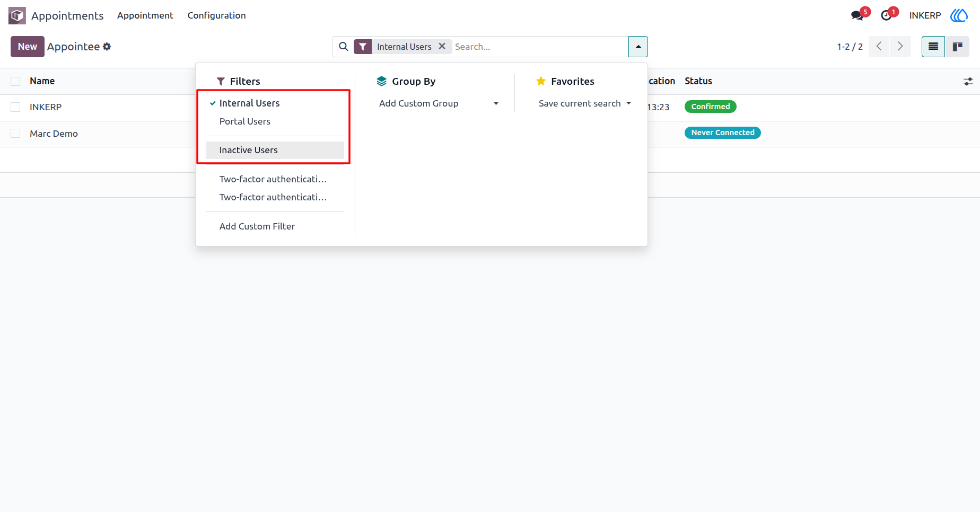This screenshot has height=512, width=980.
Task: Switch to kanban view
Action: [x=958, y=47]
